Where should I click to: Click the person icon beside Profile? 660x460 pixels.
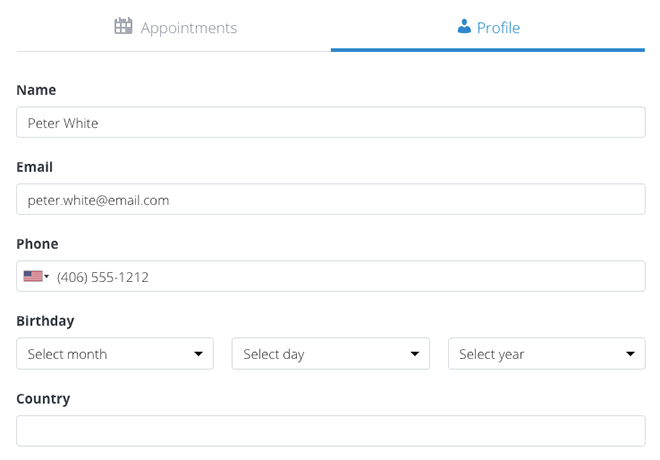[464, 26]
